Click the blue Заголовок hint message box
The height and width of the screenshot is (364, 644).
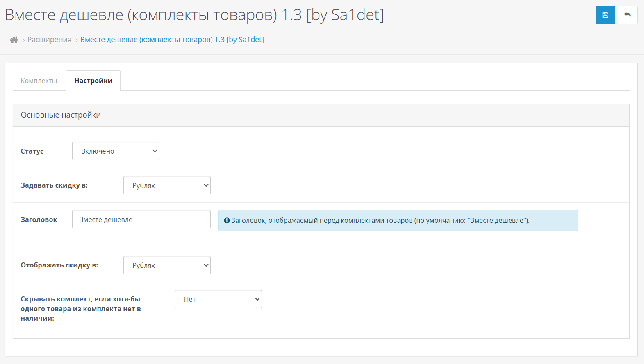398,221
